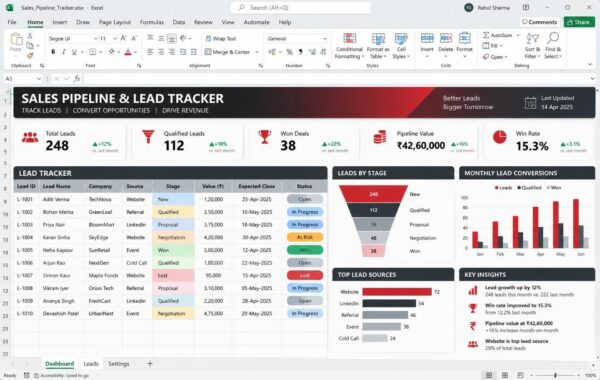Click the red Font Color button
The width and height of the screenshot is (600, 380).
coord(128,52)
